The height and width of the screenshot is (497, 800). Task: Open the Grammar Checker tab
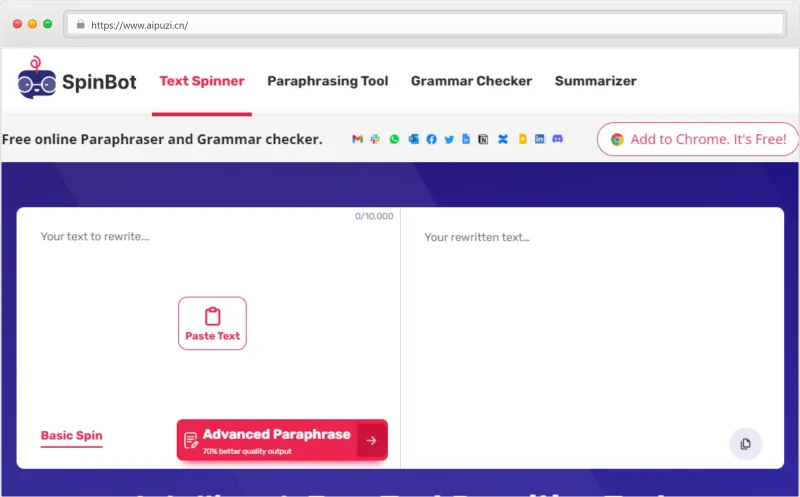click(x=471, y=81)
